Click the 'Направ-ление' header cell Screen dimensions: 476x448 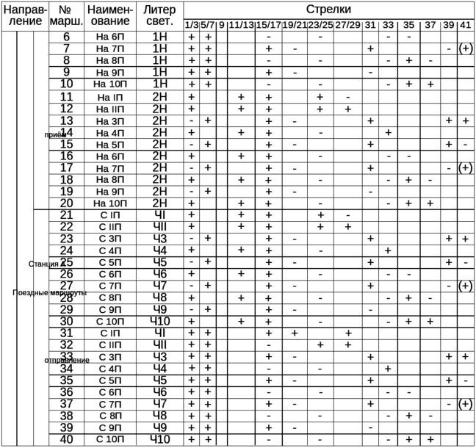[x=25, y=15]
